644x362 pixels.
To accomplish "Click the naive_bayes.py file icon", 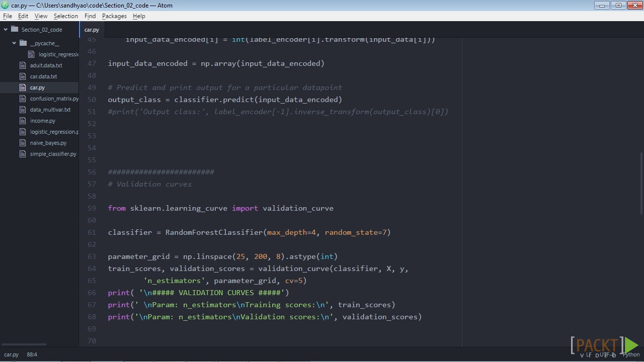I will pos(22,143).
